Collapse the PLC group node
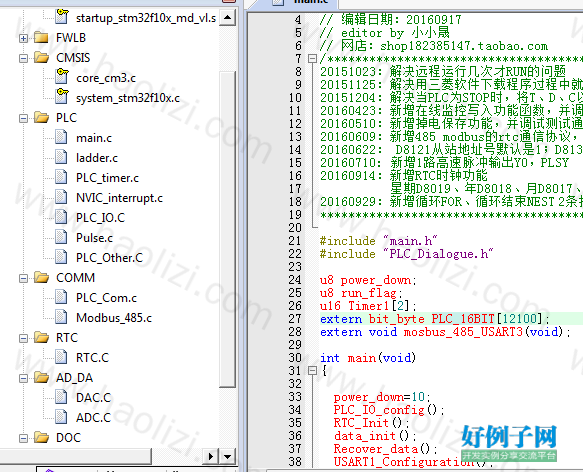The image size is (583, 472). pos(23,118)
